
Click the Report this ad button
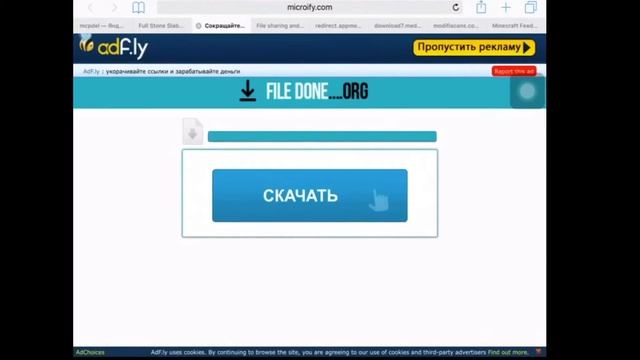[514, 71]
